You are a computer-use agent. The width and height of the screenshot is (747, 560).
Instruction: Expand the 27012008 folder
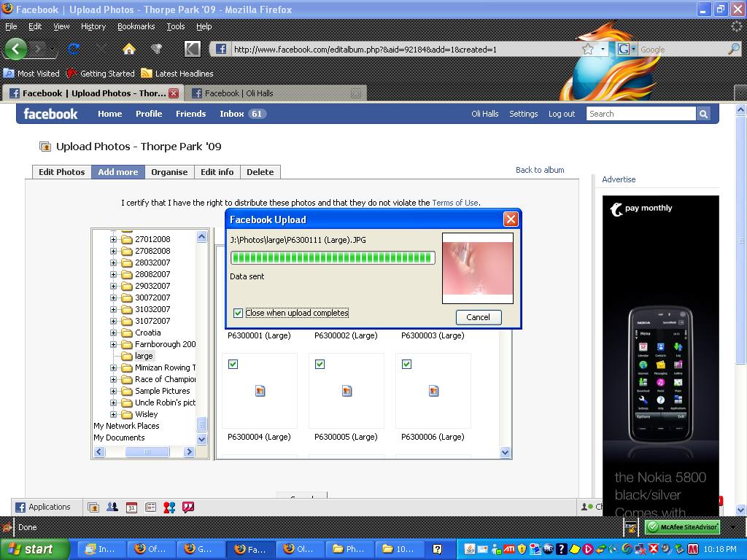[113, 239]
